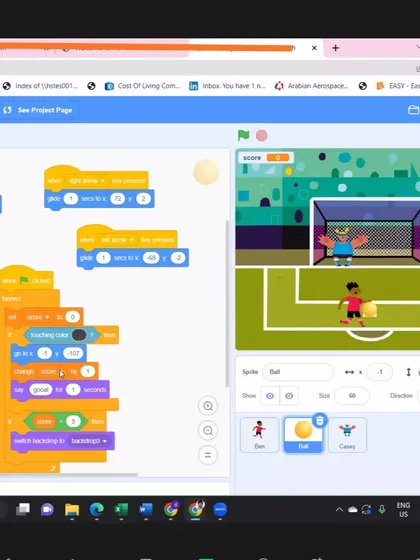
Task: Open the globe bookmark before Cost Of Living
Action: (x=91, y=86)
